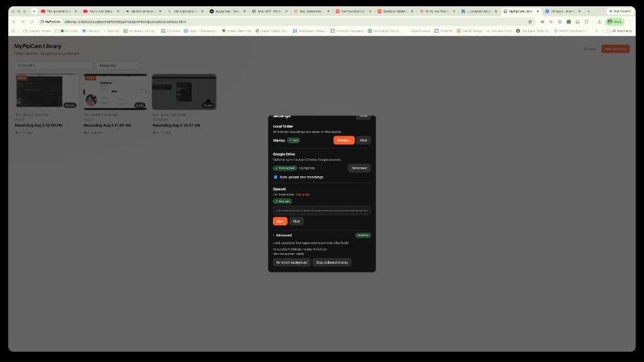Click the address bar URL
This screenshot has width=644, height=362.
(x=125, y=22)
